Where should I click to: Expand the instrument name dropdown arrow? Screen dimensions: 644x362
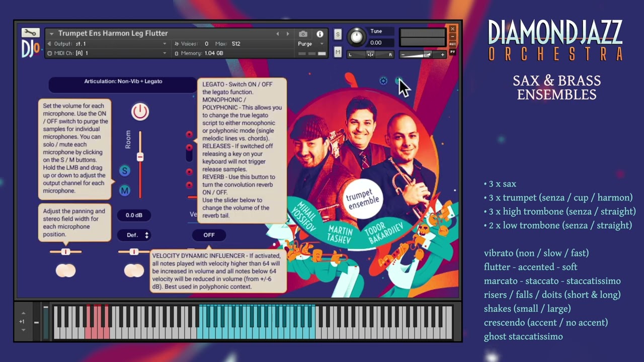pyautogui.click(x=51, y=34)
